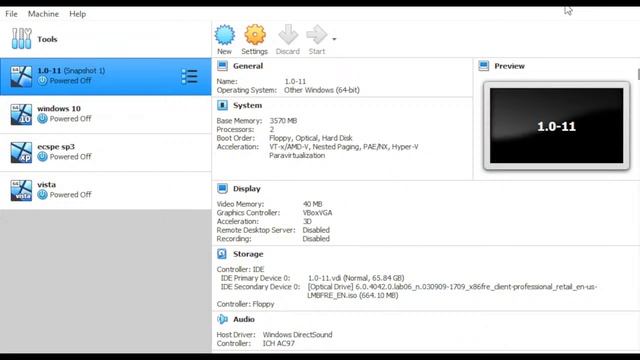Click the Graphics Controller VBoxVGA value
Screen dimensions: 640x360
pyautogui.click(x=317, y=213)
